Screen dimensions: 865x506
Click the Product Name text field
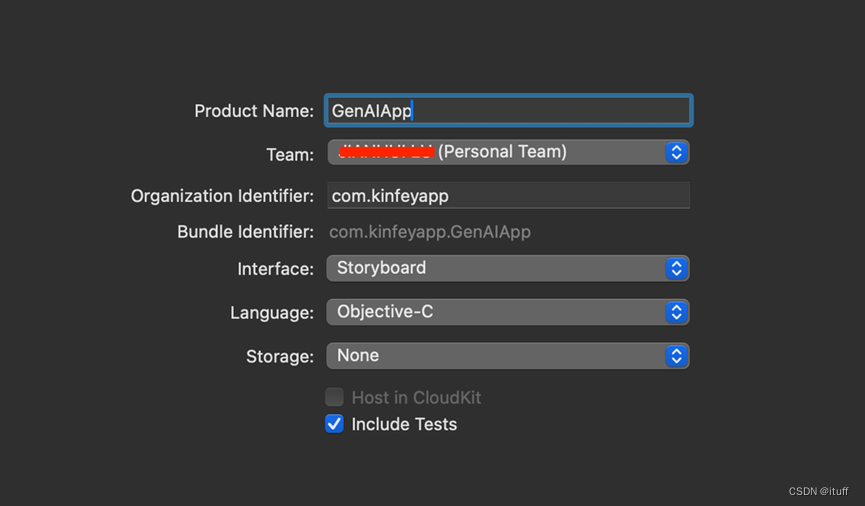508,111
